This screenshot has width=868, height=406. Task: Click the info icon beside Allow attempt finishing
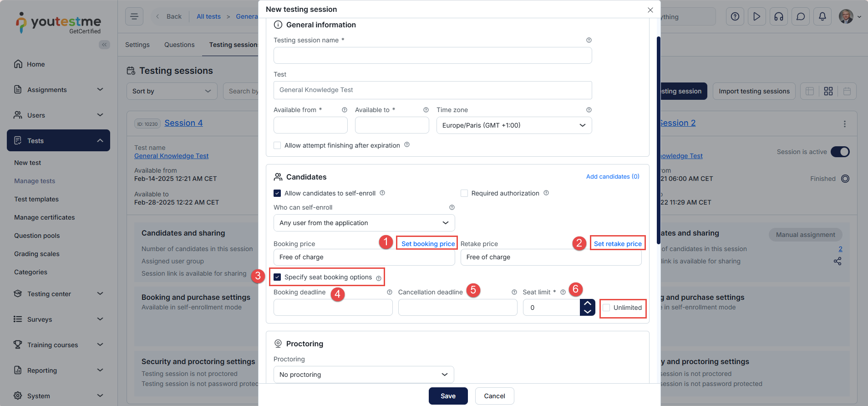(407, 145)
